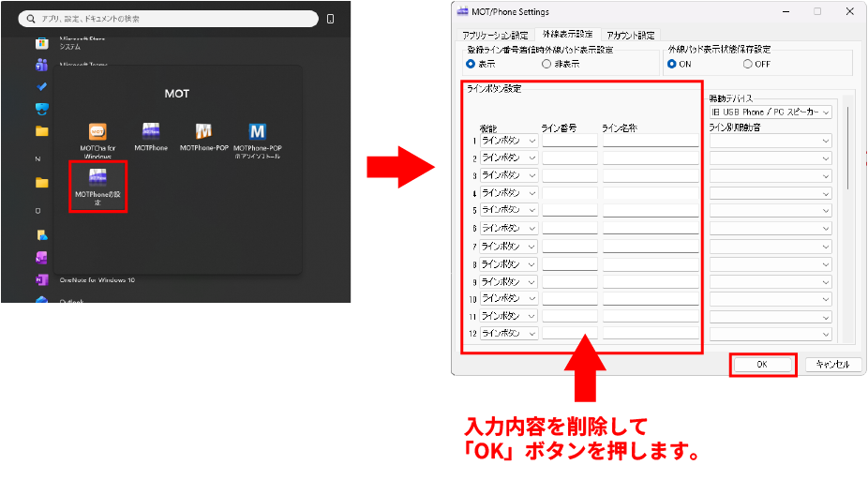Open row 1 ringtone dropdown

point(771,142)
